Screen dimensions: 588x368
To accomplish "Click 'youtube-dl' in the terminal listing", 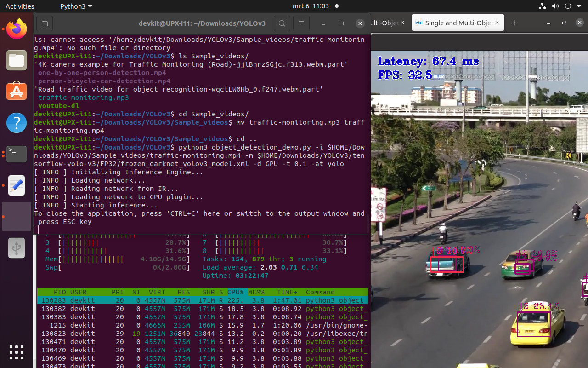I will click(x=59, y=106).
